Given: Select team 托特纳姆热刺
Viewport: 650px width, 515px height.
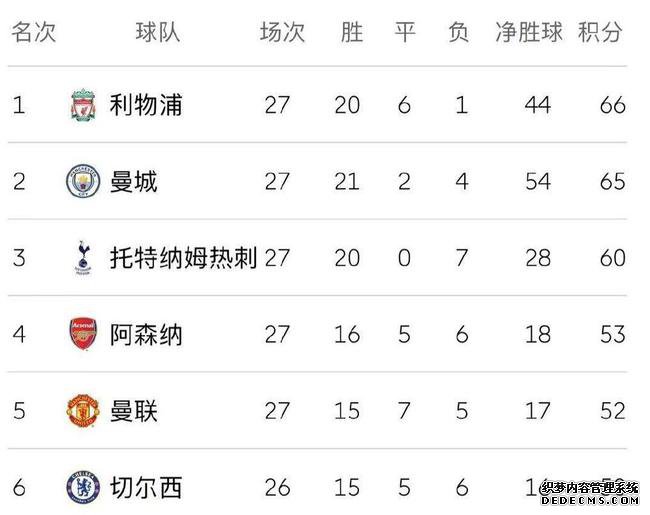Looking at the screenshot, I should tap(183, 258).
